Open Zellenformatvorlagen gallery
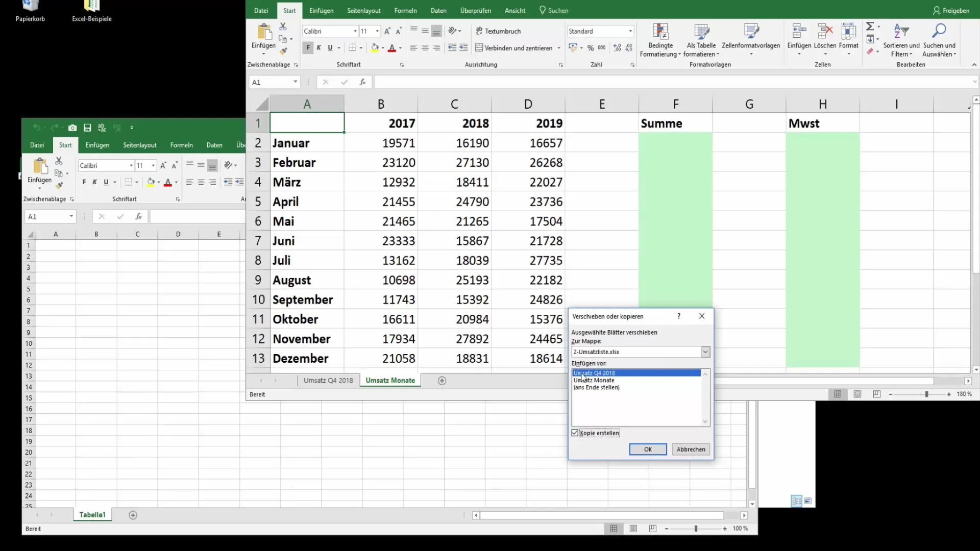980x551 pixels. (751, 40)
